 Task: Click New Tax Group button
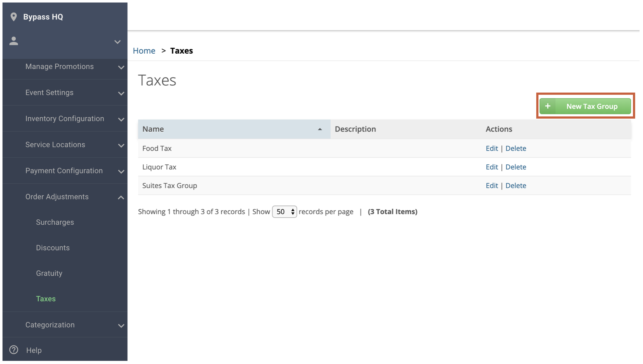[x=585, y=106]
